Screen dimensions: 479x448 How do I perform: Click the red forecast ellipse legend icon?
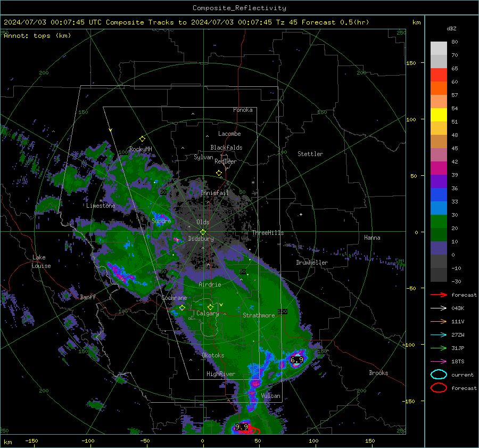pos(439,388)
